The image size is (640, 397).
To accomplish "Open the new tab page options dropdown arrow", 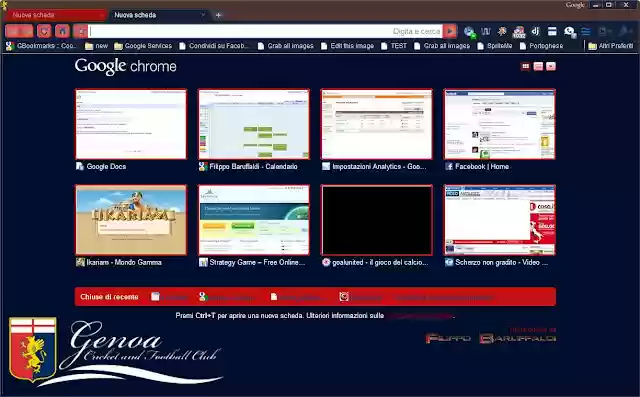I will point(551,66).
